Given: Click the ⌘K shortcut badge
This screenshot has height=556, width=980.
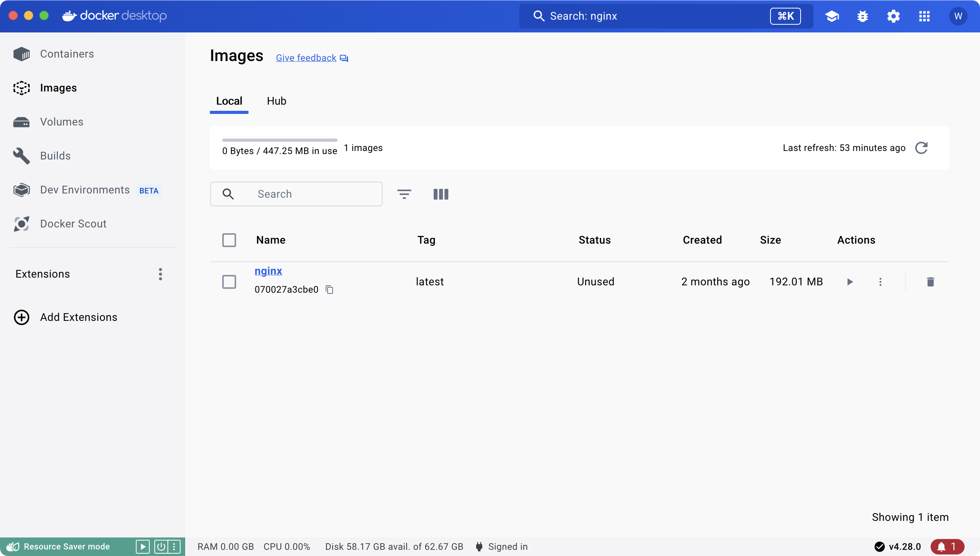Looking at the screenshot, I should 786,16.
